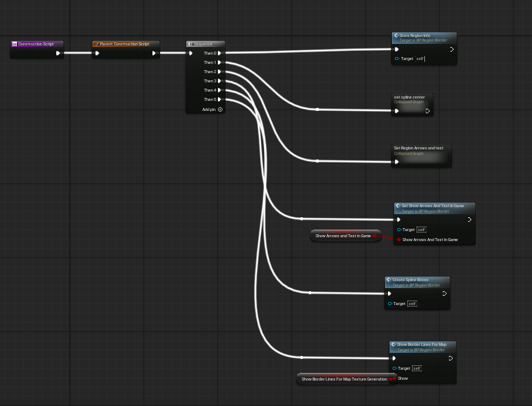
Task: Click the Create Spline Boxes output exec pin
Action: tap(444, 294)
